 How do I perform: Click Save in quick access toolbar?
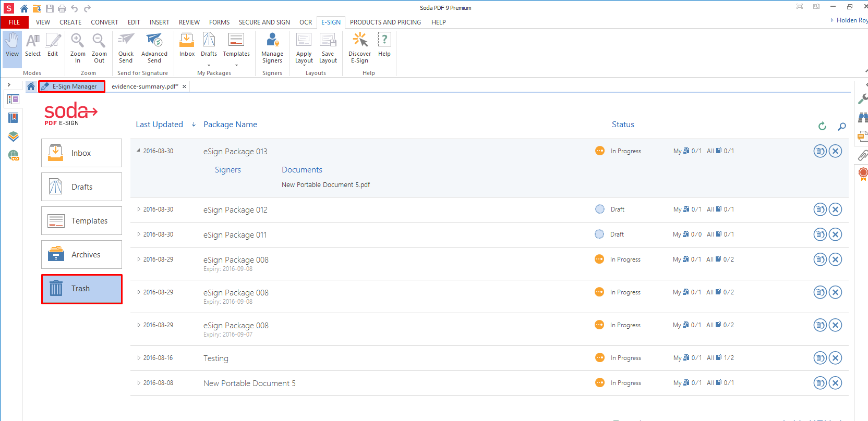50,8
